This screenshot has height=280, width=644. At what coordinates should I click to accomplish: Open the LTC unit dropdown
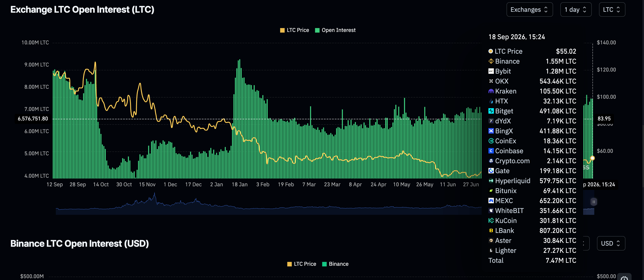tap(612, 10)
